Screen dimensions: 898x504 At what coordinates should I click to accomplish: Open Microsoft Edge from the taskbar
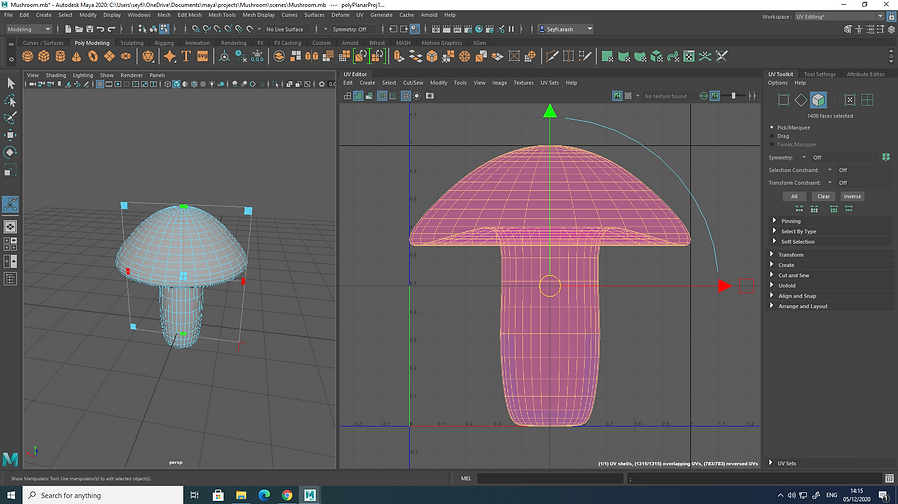coord(264,495)
